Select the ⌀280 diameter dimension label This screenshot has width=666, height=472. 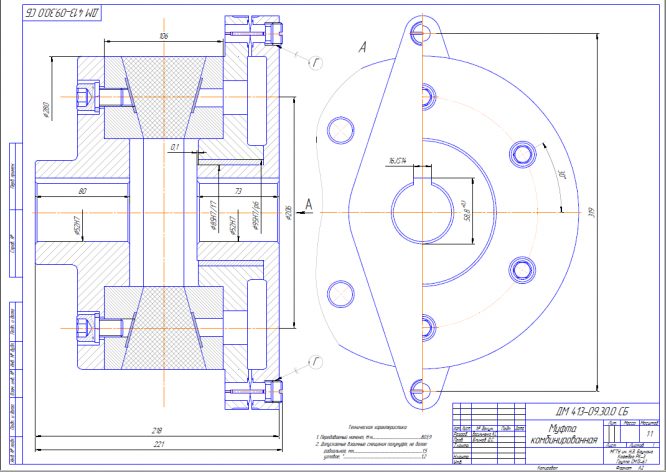click(46, 110)
